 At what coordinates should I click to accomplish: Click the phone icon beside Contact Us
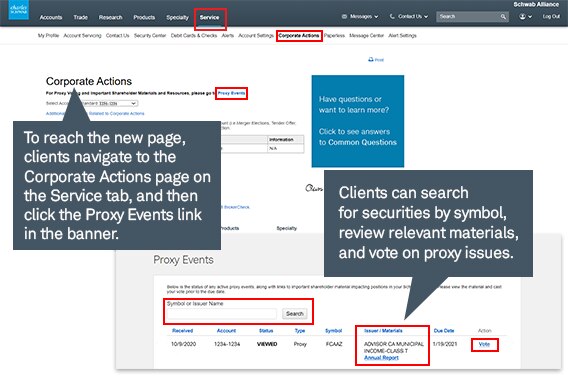[392, 17]
